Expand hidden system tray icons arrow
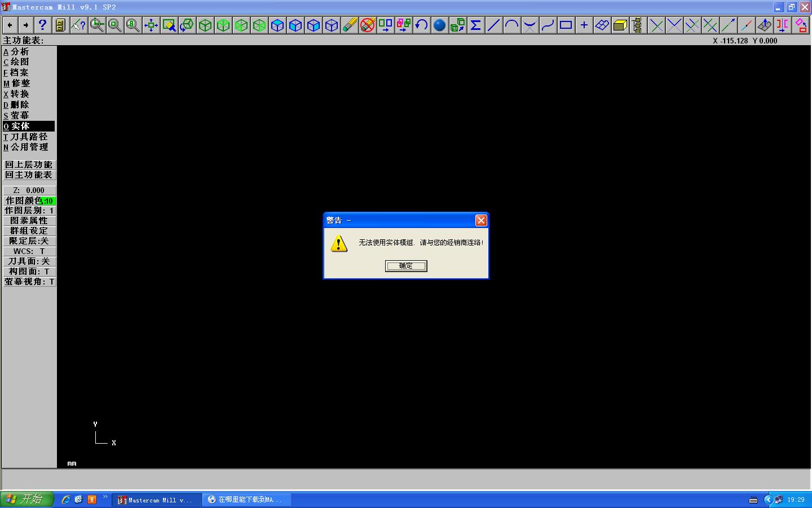This screenshot has width=812, height=508. tap(767, 500)
